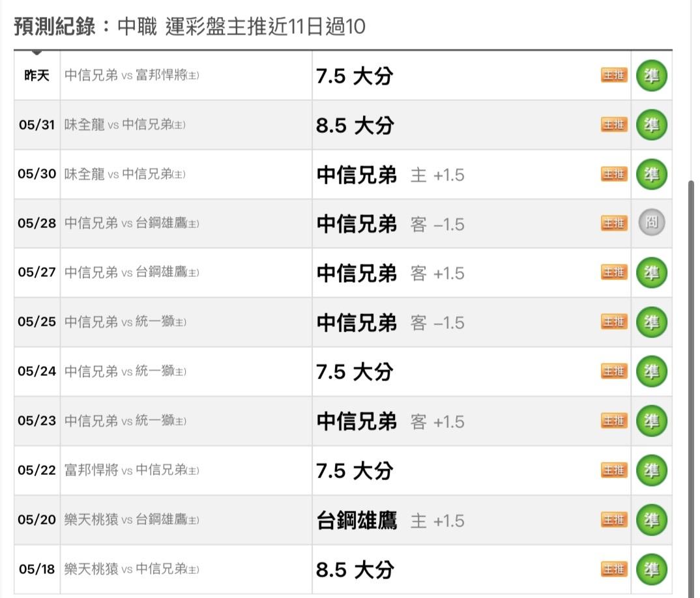This screenshot has width=700, height=598.
Task: Select the 05/24 date cell
Action: pyautogui.click(x=37, y=371)
